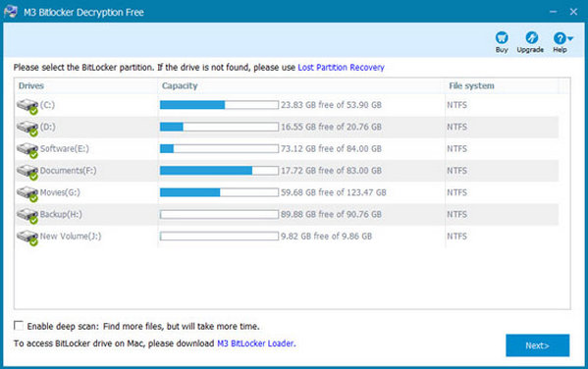
Task: Click '9.82 GB free of 9.86 GB'
Action: 326,237
